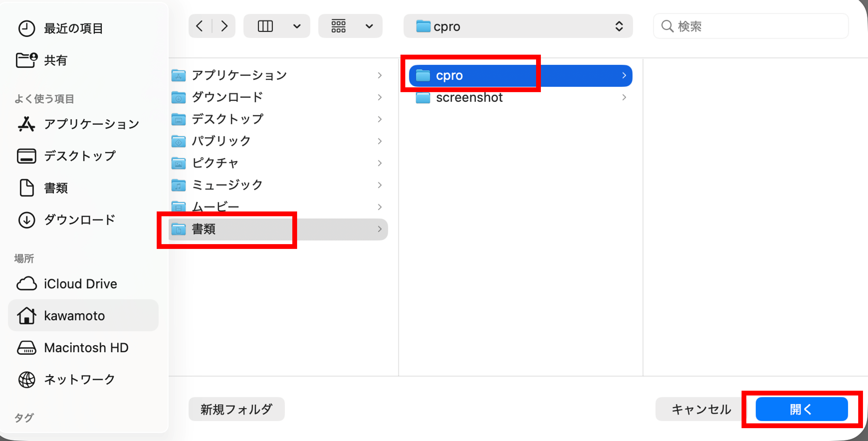Viewport: 868px width, 441px height.
Task: Select the ダウンロード folder in the column list
Action: click(x=278, y=97)
